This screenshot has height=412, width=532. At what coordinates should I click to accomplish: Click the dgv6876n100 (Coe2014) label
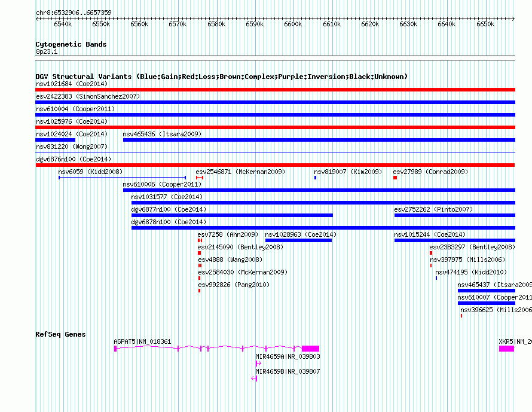click(x=74, y=159)
